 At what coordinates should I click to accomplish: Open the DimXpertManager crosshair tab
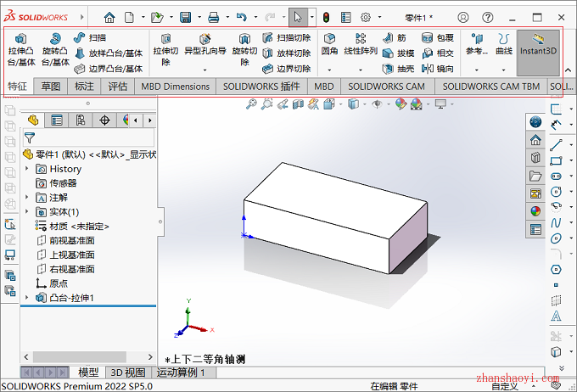(x=104, y=120)
